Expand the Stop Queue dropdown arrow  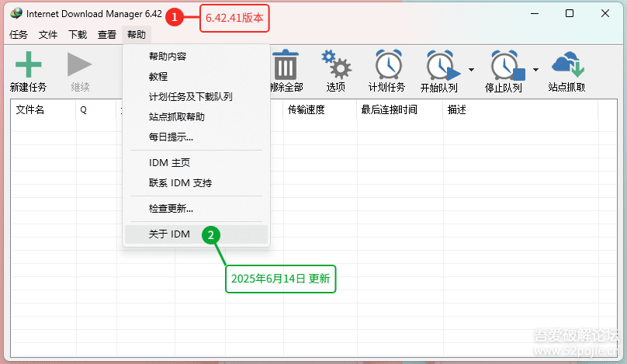click(x=536, y=70)
